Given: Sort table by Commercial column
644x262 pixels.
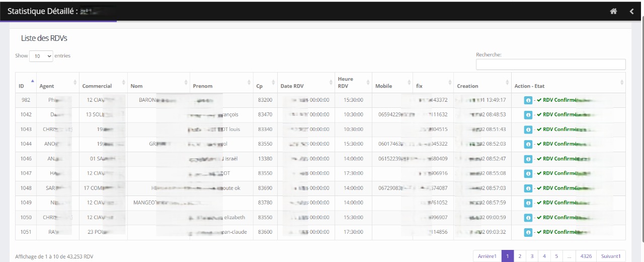Looking at the screenshot, I should coord(103,86).
